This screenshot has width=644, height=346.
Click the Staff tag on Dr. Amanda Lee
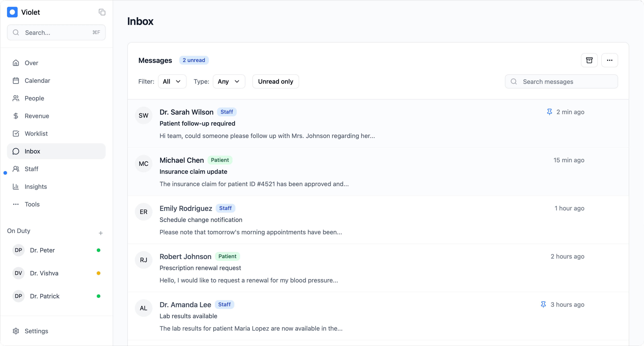tap(224, 304)
